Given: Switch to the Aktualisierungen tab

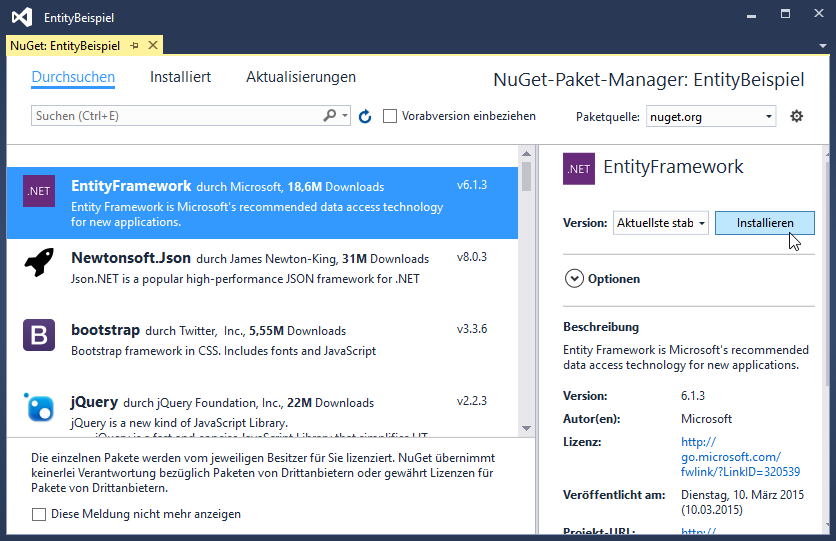Looking at the screenshot, I should tap(301, 77).
